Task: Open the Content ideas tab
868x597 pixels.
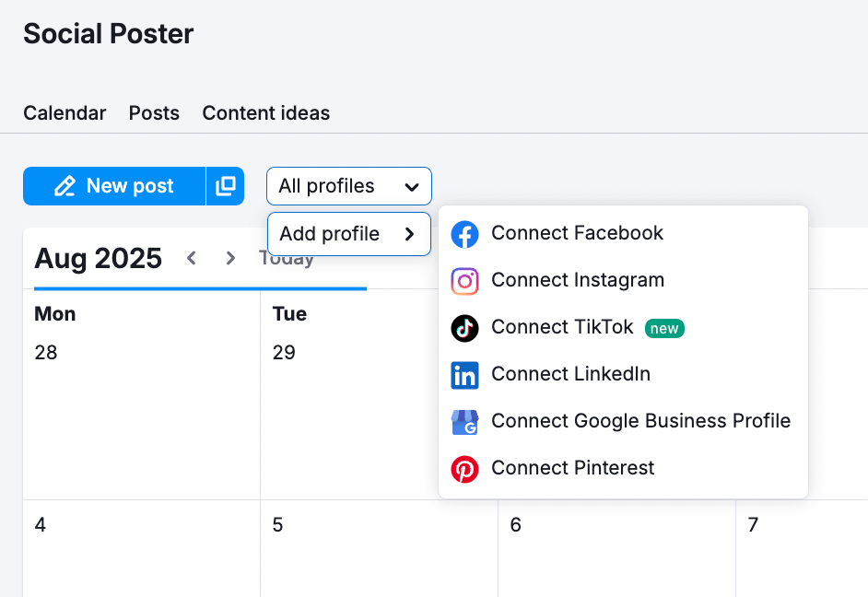Action: pos(265,112)
